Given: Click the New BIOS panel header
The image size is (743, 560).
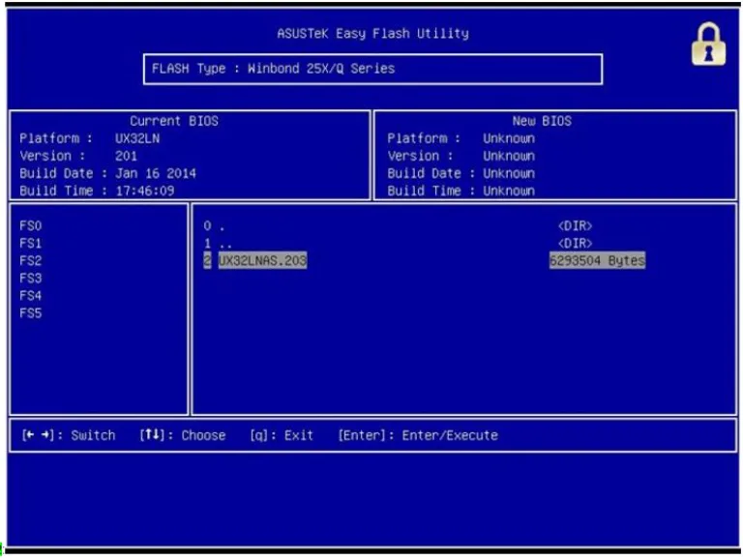Looking at the screenshot, I should click(542, 121).
